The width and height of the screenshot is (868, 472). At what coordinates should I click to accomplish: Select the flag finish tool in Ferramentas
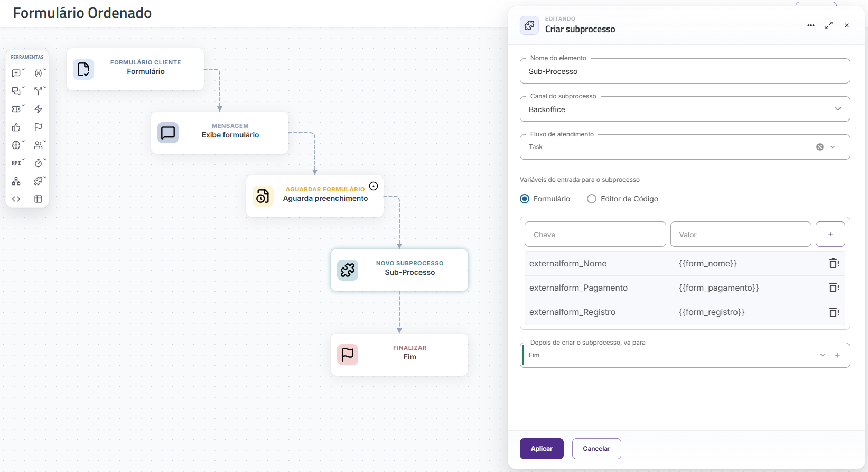(x=39, y=127)
